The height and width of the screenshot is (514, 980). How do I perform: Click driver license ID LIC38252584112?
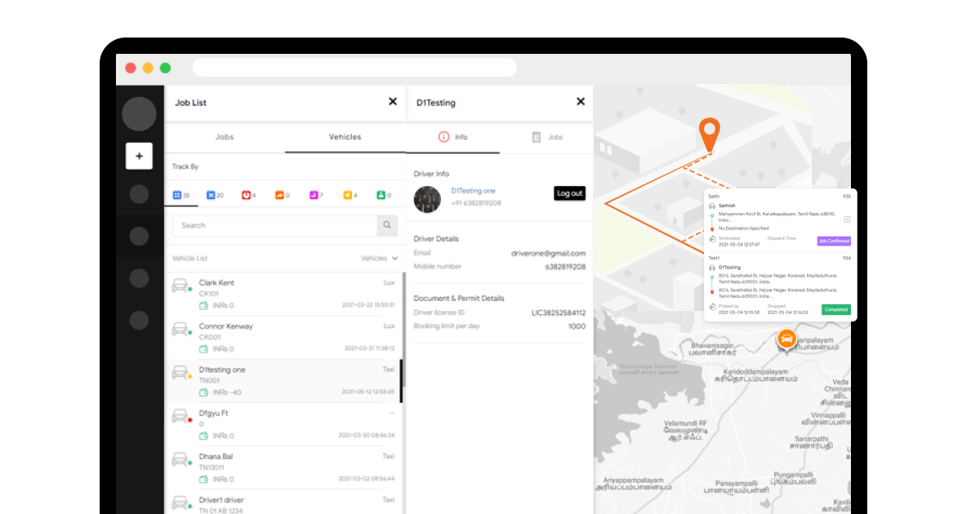tap(559, 312)
